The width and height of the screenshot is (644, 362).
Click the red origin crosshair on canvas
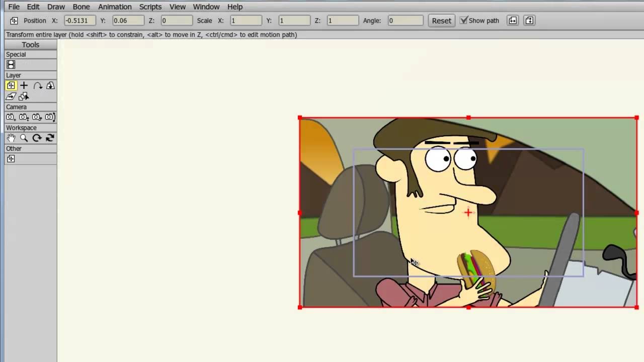click(x=468, y=213)
